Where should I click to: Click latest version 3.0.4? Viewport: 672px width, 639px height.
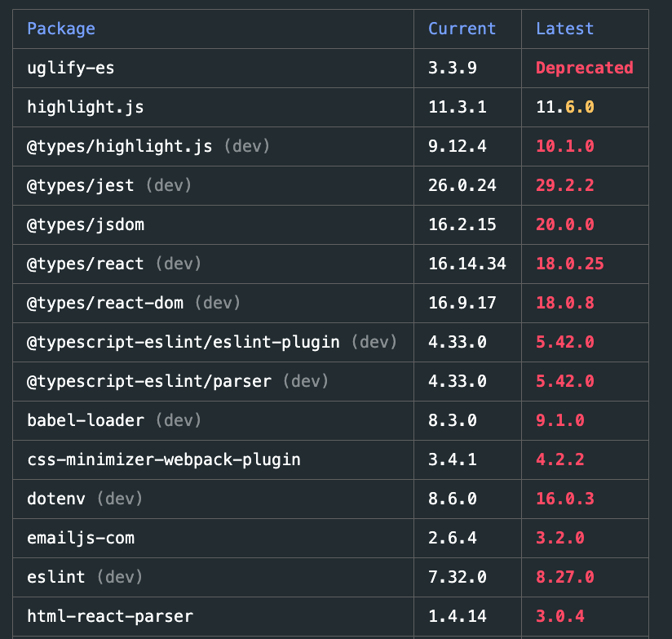[560, 616]
